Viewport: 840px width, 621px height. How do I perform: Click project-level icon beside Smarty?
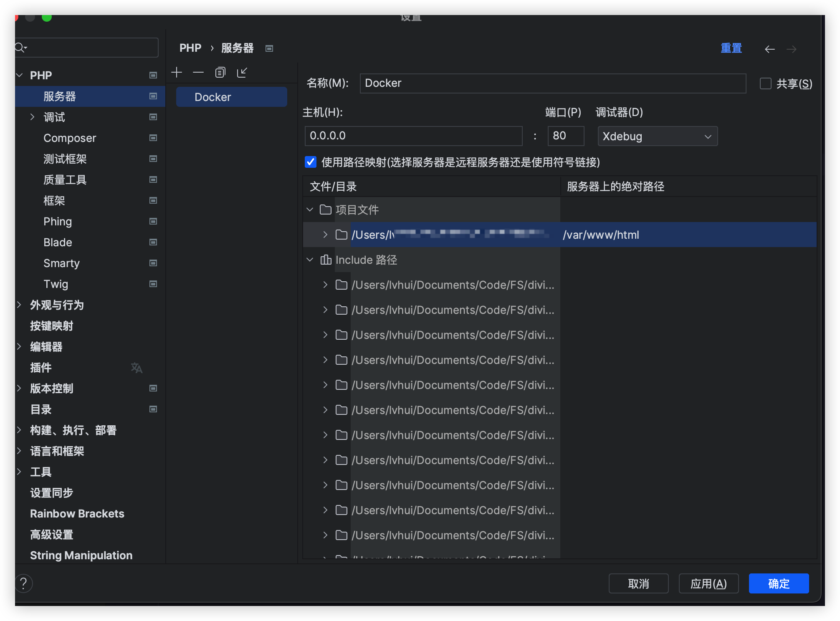153,263
